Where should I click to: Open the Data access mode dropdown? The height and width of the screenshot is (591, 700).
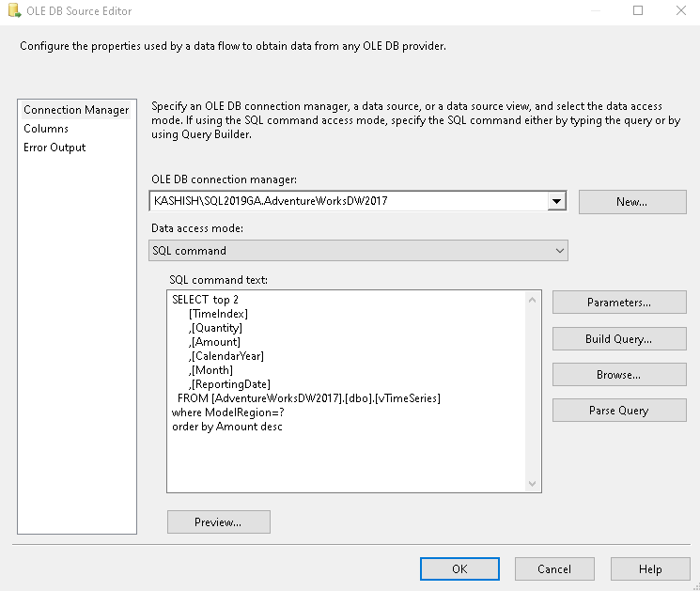pyautogui.click(x=358, y=251)
